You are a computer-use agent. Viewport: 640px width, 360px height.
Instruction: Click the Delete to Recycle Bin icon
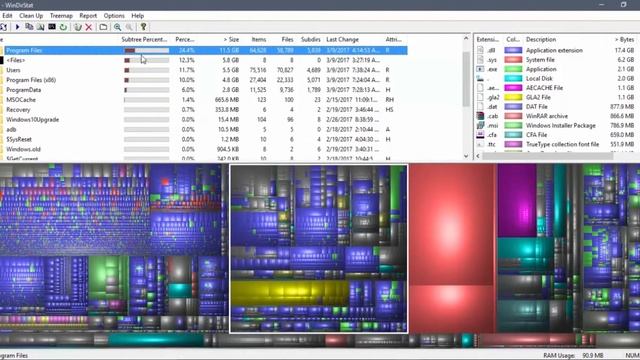click(x=78, y=27)
